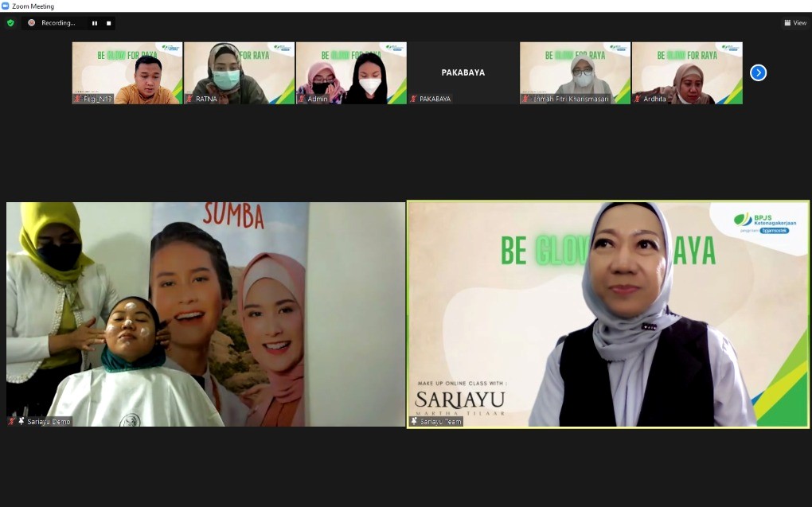
Task: Pause the meeting recording
Action: (x=95, y=23)
